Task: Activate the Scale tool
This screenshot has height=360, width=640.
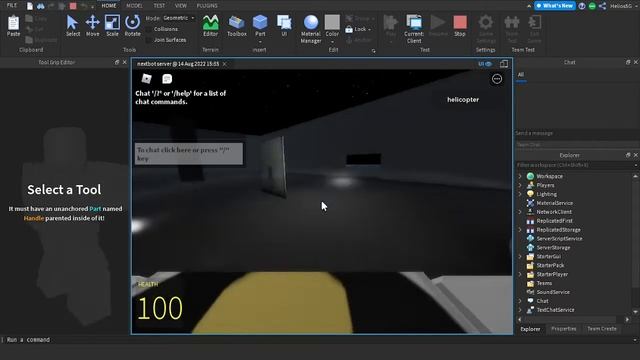Action: point(112,26)
